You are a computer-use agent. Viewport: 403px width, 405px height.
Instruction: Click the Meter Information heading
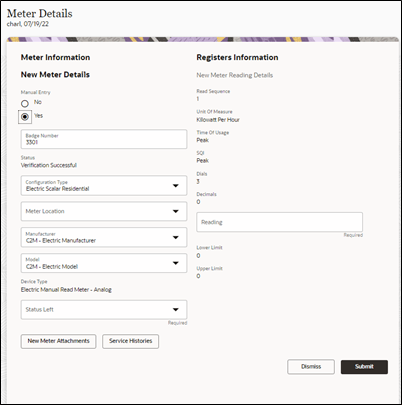(x=55, y=57)
